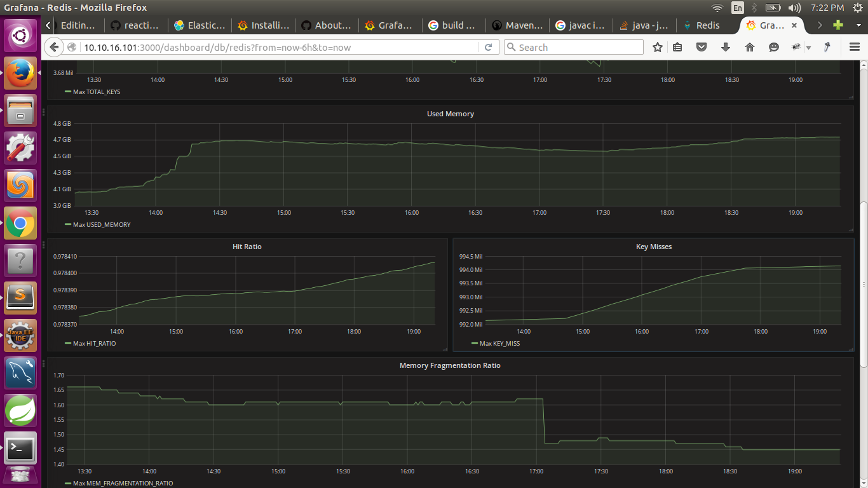Click the Pocket save icon
This screenshot has height=488, width=868.
coord(702,47)
